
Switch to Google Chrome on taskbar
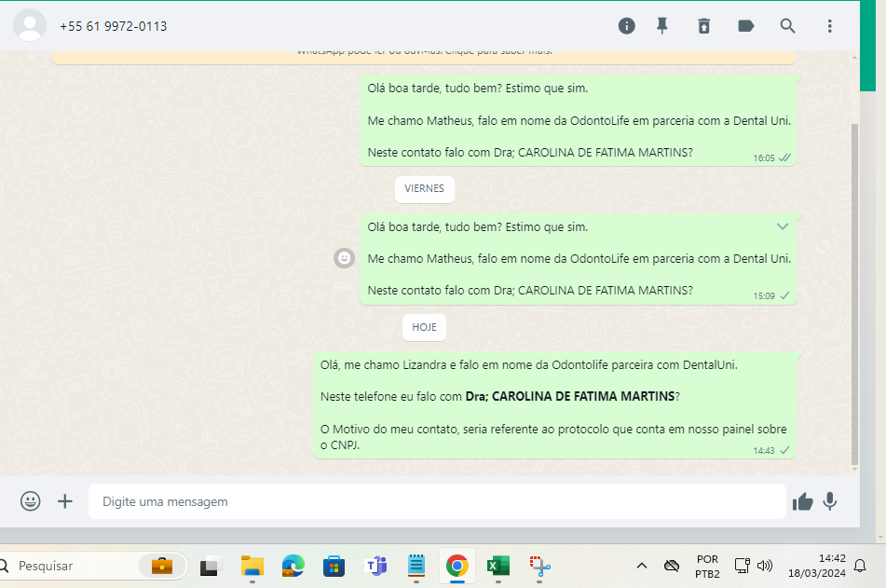point(457,566)
